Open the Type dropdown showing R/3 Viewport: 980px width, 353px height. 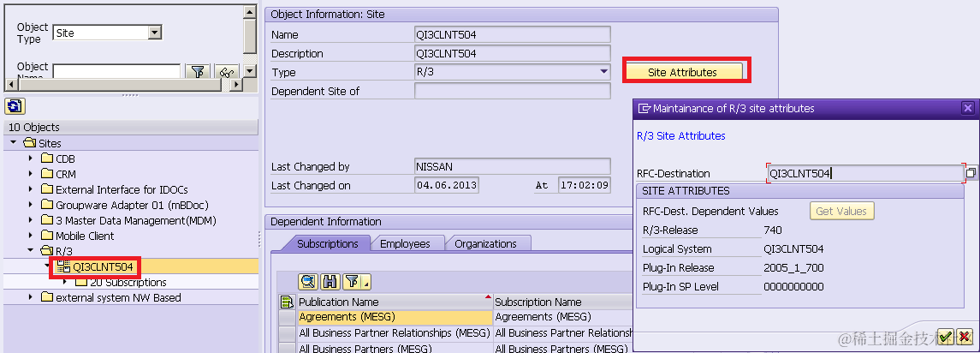(x=603, y=72)
